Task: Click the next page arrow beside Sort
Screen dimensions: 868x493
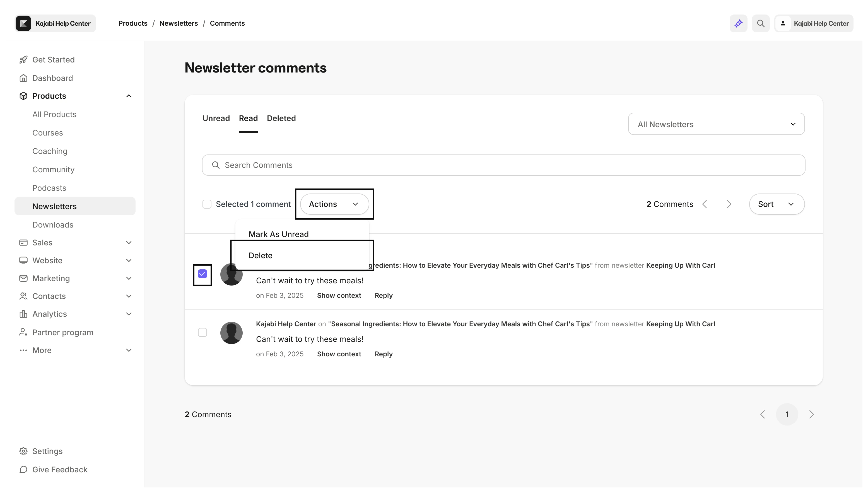Action: (729, 204)
